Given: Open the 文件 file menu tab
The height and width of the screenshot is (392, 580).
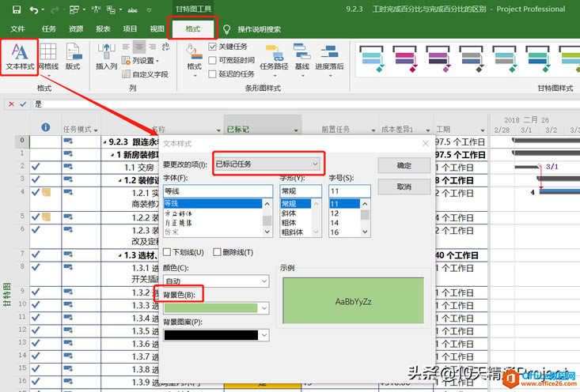Looking at the screenshot, I should click(x=18, y=28).
